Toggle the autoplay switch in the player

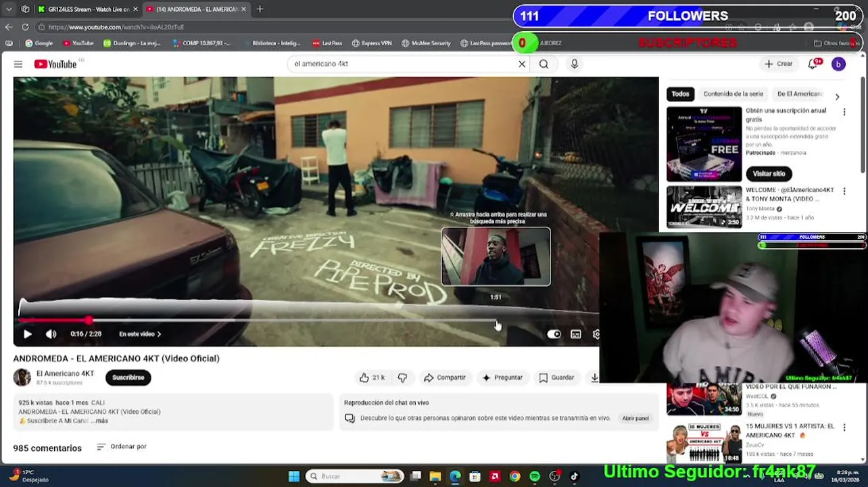554,334
